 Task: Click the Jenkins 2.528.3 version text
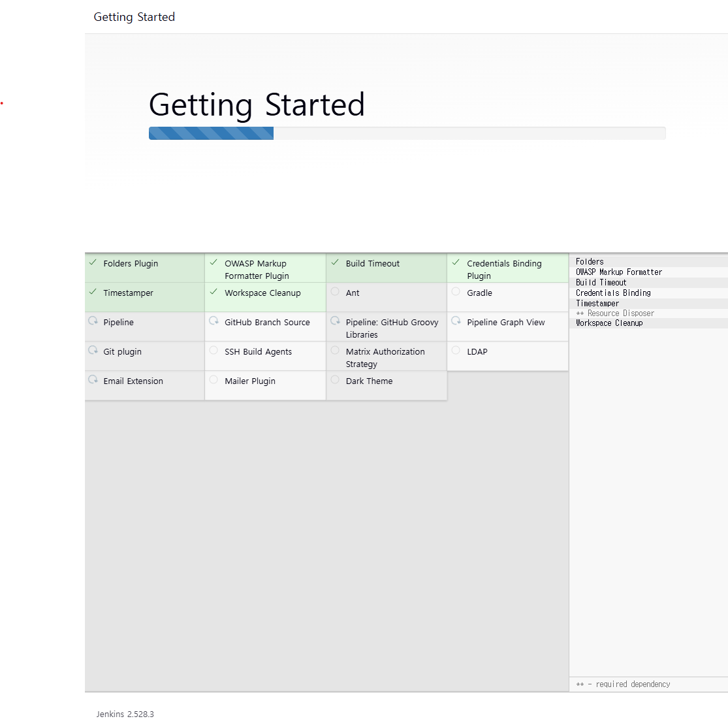125,714
